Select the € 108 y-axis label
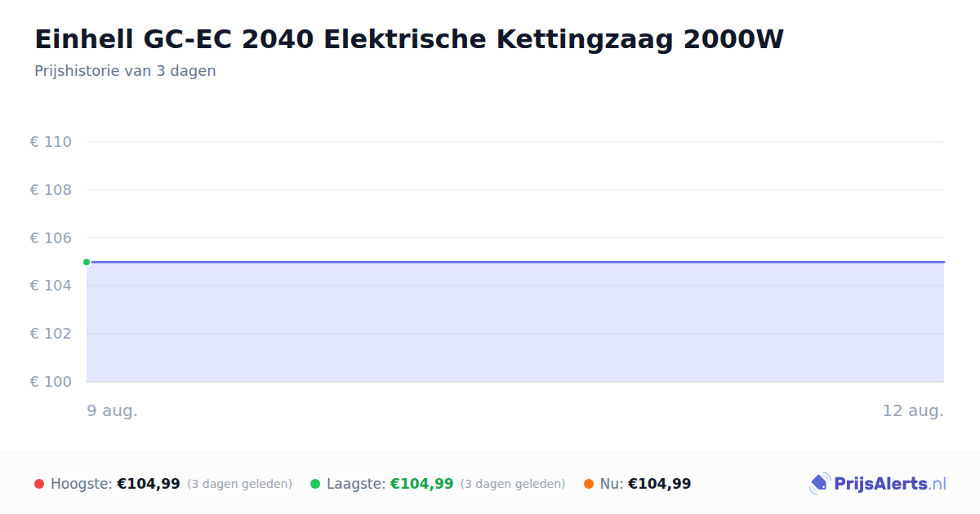The image size is (980, 514). point(51,190)
